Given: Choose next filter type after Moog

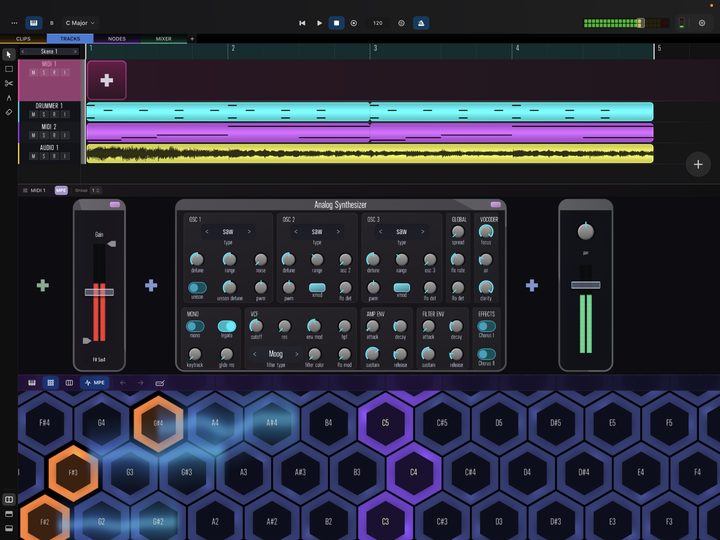Looking at the screenshot, I should [297, 354].
